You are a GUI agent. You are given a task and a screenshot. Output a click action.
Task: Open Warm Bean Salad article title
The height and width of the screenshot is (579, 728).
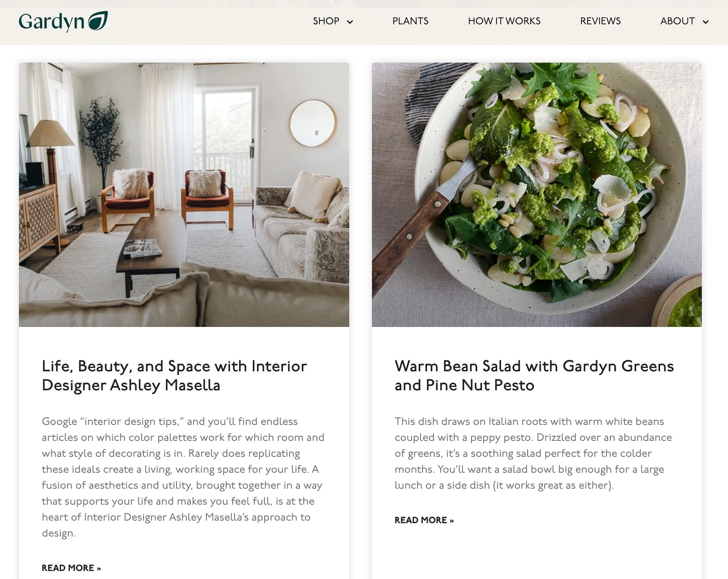534,375
